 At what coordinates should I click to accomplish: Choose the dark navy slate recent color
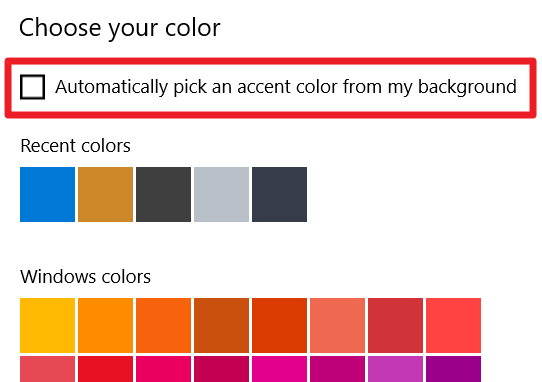(279, 194)
